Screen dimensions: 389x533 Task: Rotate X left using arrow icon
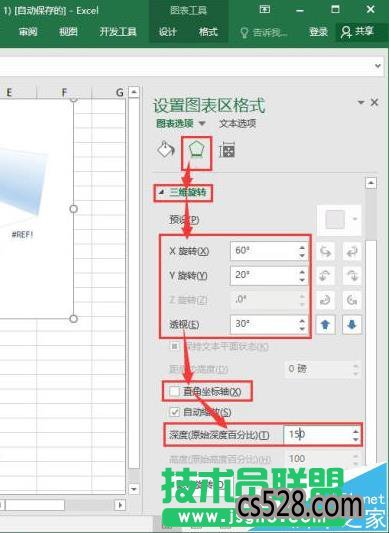pyautogui.click(x=325, y=252)
